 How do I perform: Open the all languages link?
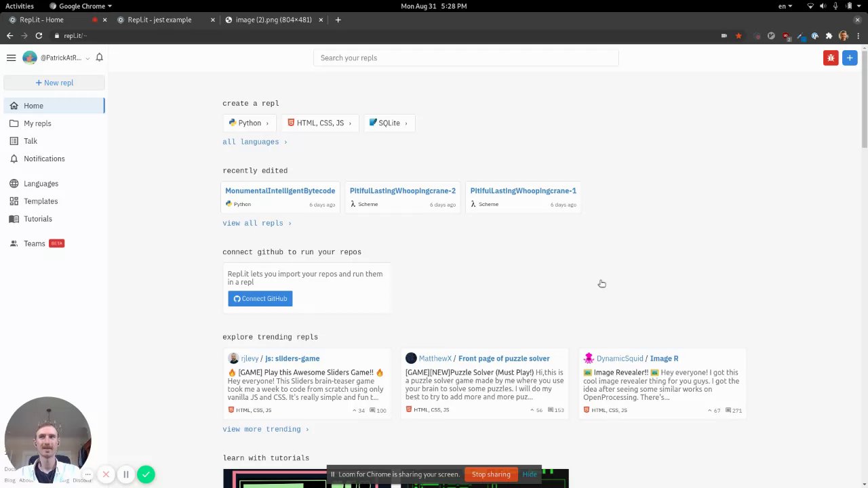point(255,142)
